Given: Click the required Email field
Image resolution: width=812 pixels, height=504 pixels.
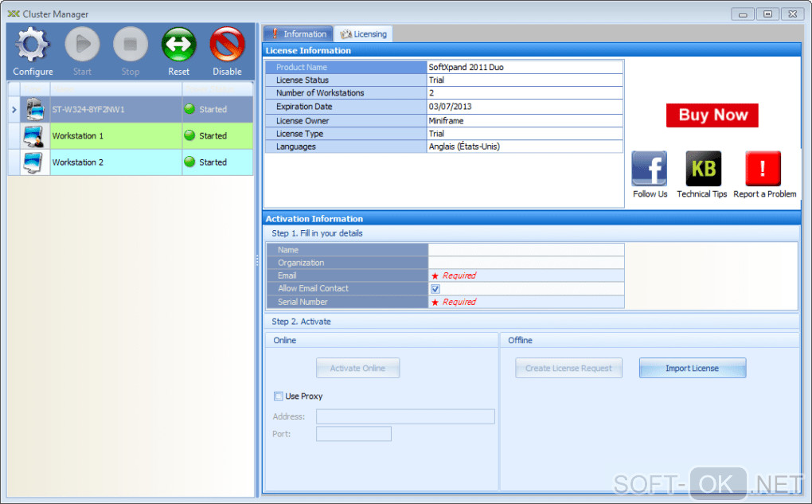Looking at the screenshot, I should [526, 275].
